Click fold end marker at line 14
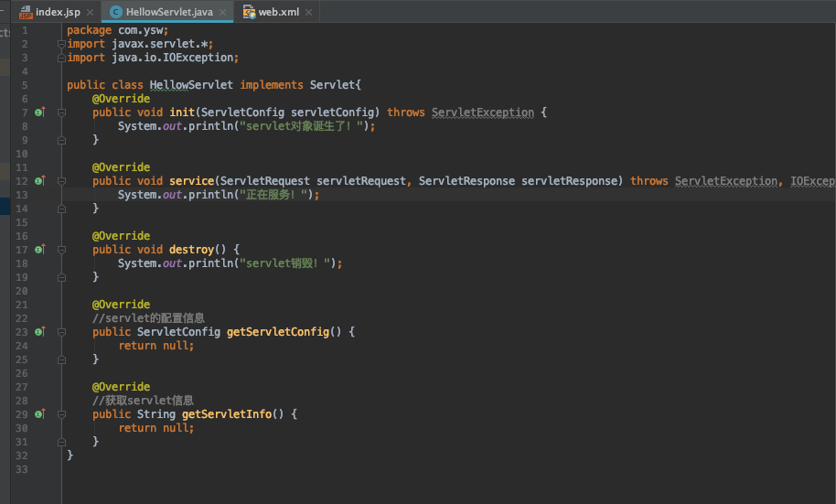The image size is (836, 504). [61, 209]
